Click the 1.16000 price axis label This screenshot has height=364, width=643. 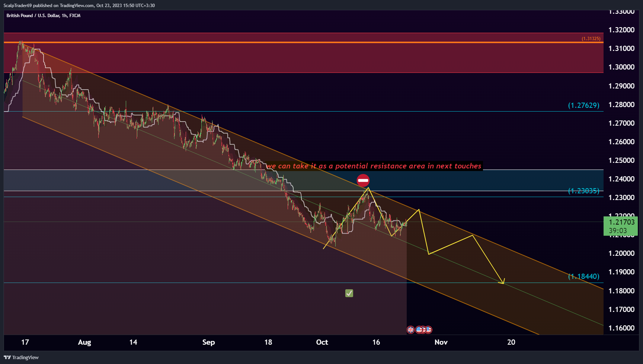(621, 328)
